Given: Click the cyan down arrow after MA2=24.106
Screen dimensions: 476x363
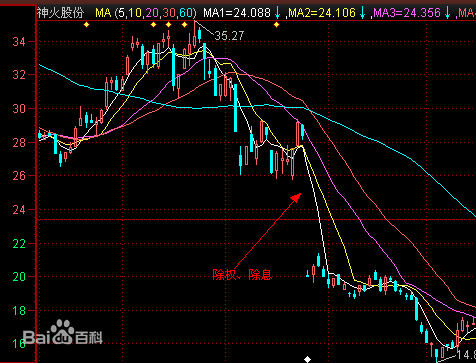Looking at the screenshot, I should [x=363, y=13].
